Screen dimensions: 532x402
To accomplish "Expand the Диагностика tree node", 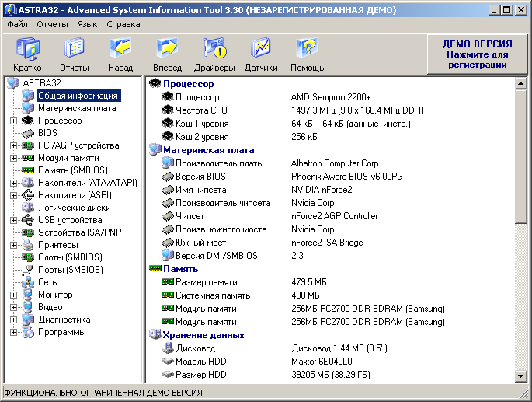I will tap(13, 320).
